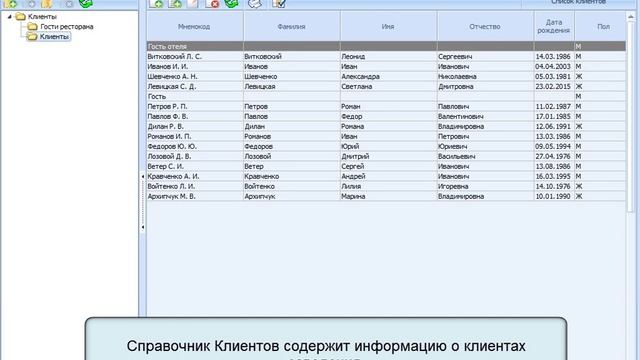The height and width of the screenshot is (360, 640).
Task: Click the lower splitter arrow on the panel divider
Action: pos(142,227)
